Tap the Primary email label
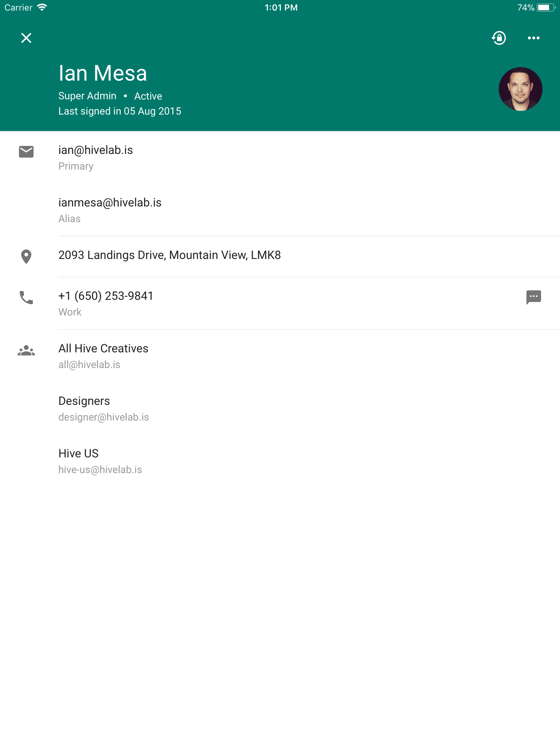This screenshot has width=560, height=747. [76, 166]
